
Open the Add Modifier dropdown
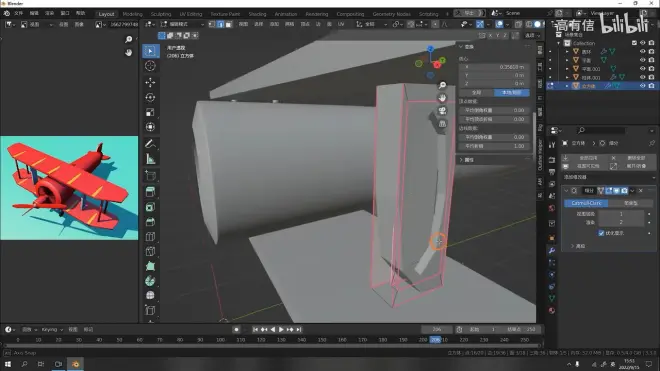point(609,177)
